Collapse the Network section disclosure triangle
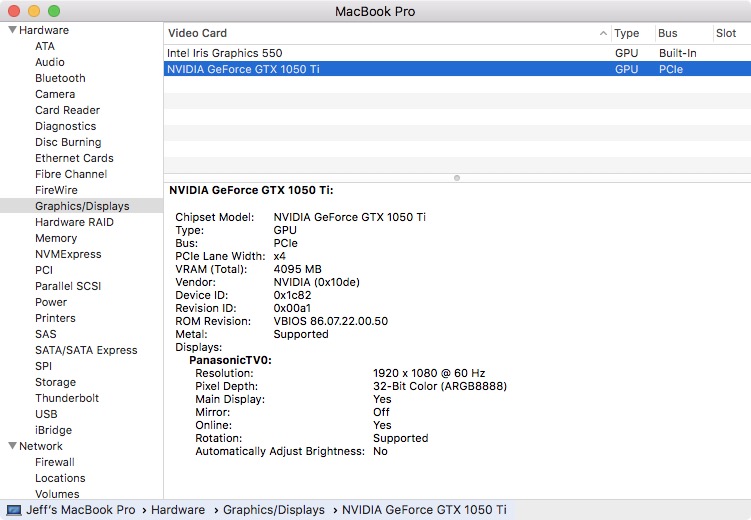This screenshot has width=751, height=520. pyautogui.click(x=12, y=446)
